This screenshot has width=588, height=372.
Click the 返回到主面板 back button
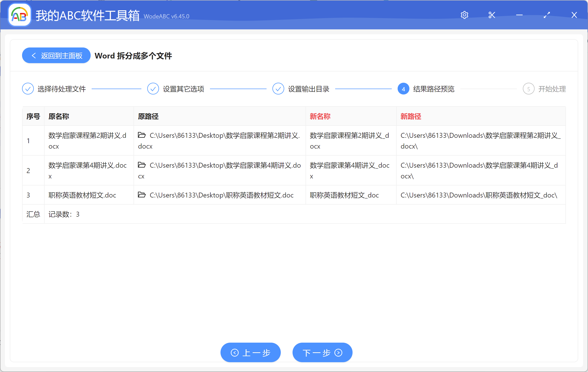pos(56,55)
